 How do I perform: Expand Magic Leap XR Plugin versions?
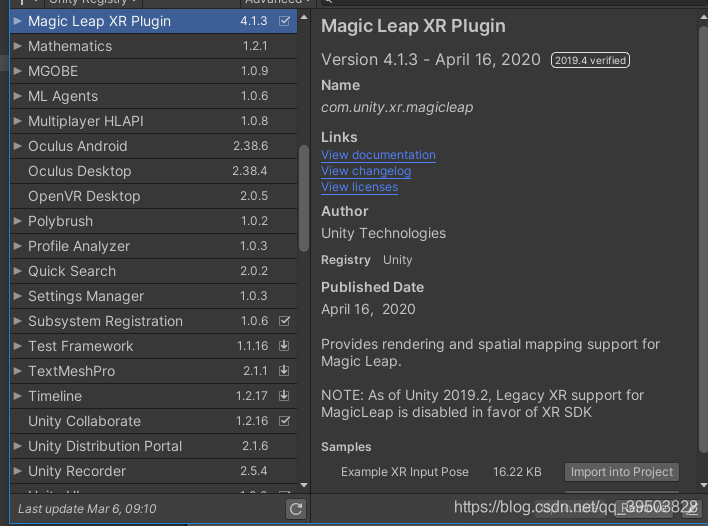18,21
